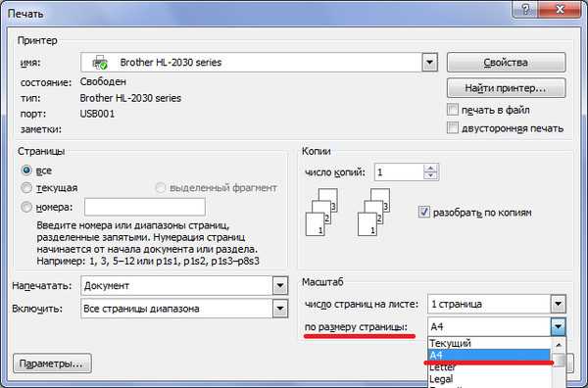The height and width of the screenshot is (388, 588).
Task: Click up arrow of paper size list scrollbar
Action: coord(559,345)
